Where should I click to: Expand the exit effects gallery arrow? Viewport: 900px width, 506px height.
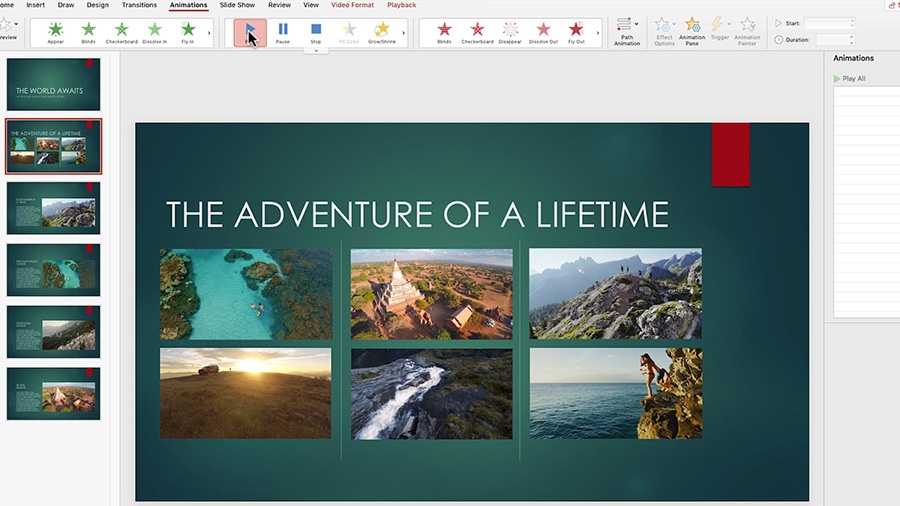[598, 33]
